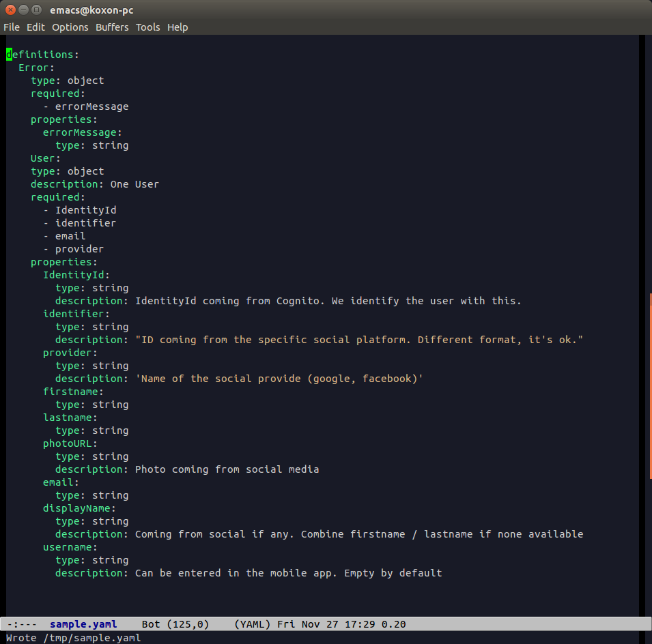Click the 'firstname:' property key
Viewport: 652px width, 644px height.
73,392
